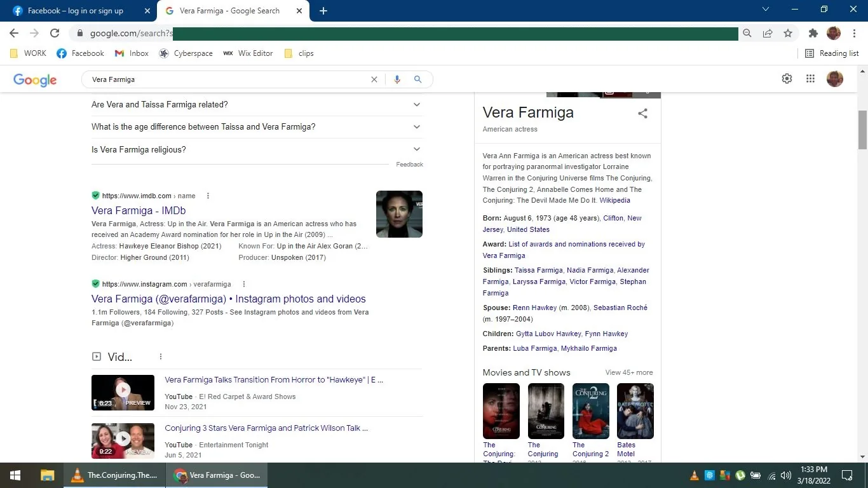Focus the Google search field
This screenshot has height=488, width=868.
point(229,79)
